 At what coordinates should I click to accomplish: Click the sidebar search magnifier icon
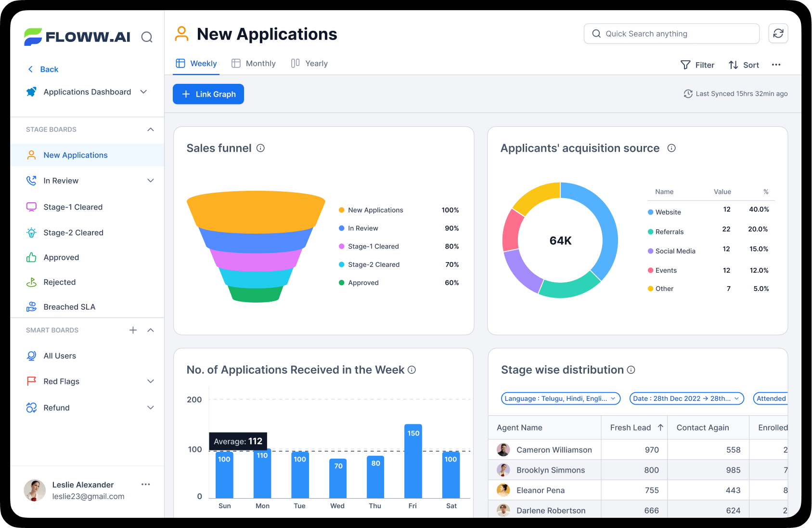(147, 37)
